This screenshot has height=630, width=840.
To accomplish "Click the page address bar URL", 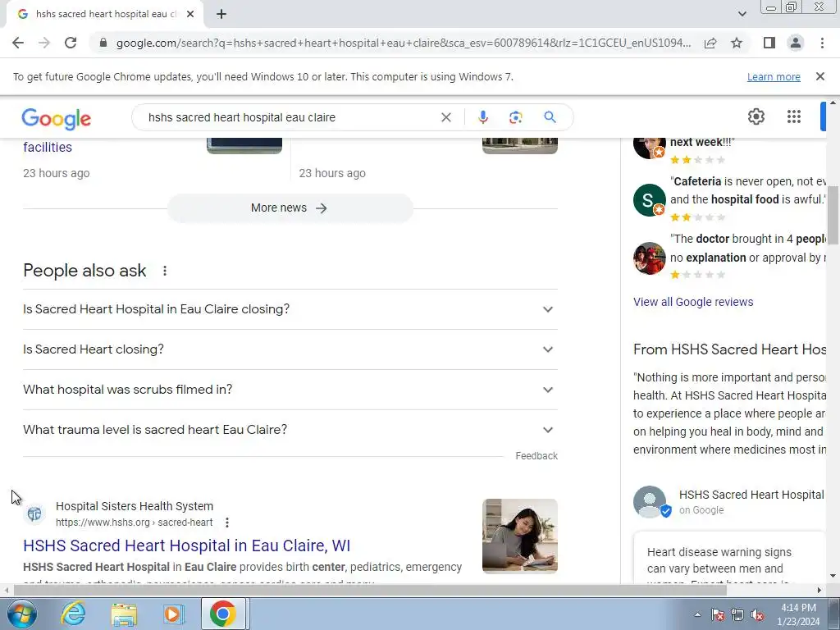I will [x=403, y=43].
